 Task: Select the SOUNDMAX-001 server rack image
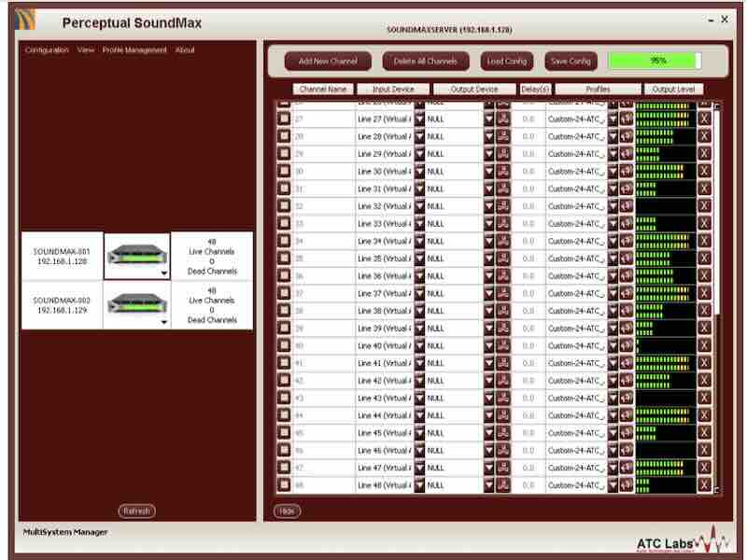click(136, 255)
